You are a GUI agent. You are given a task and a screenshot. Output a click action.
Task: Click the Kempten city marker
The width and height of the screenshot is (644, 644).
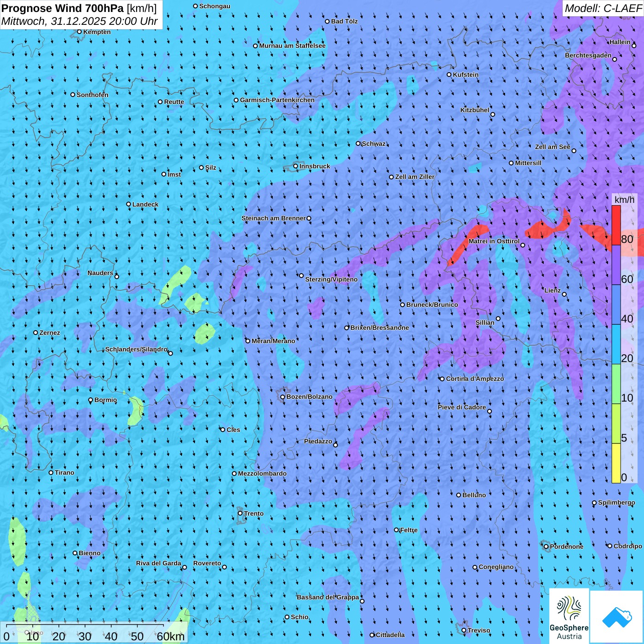pyautogui.click(x=79, y=32)
